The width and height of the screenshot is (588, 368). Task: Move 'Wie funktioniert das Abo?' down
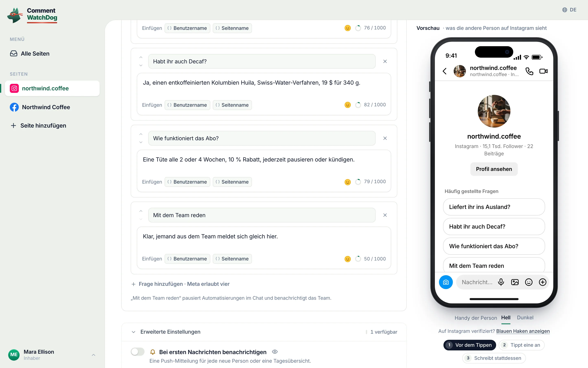click(141, 142)
